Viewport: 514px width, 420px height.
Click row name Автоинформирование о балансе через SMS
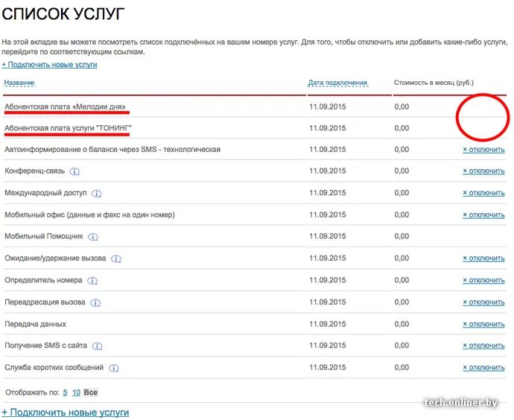tap(112, 150)
